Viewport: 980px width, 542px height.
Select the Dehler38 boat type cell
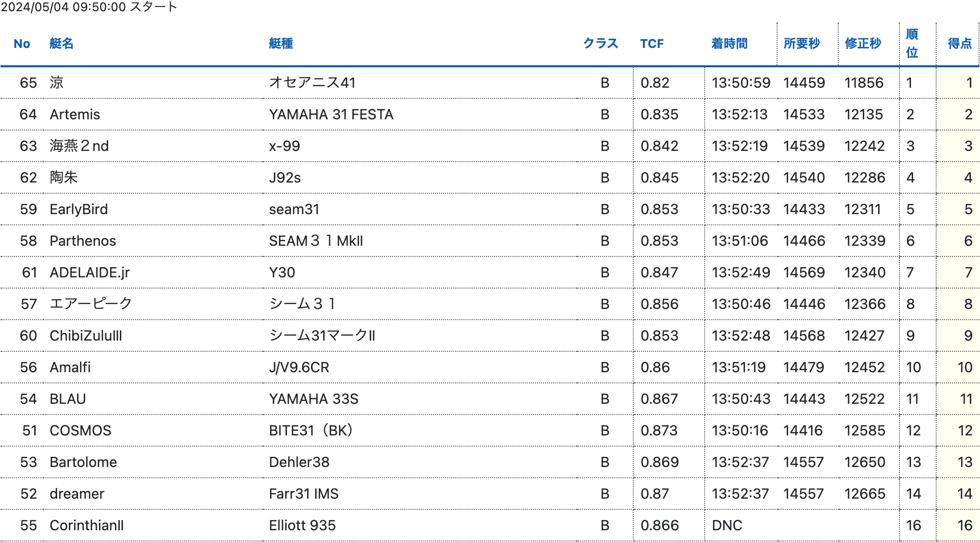tap(299, 462)
